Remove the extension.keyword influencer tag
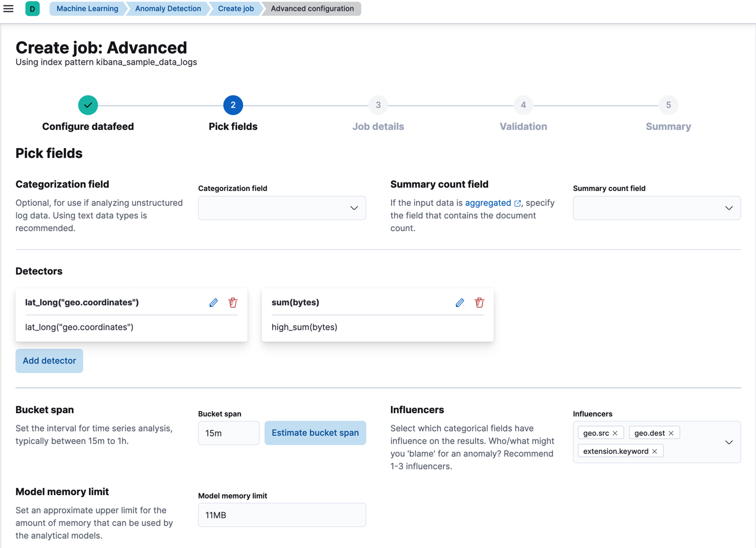The height and width of the screenshot is (548, 756). pos(654,451)
